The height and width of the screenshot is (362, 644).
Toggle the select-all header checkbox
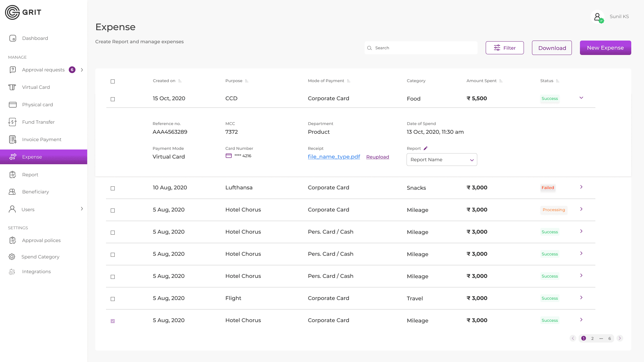point(113,81)
